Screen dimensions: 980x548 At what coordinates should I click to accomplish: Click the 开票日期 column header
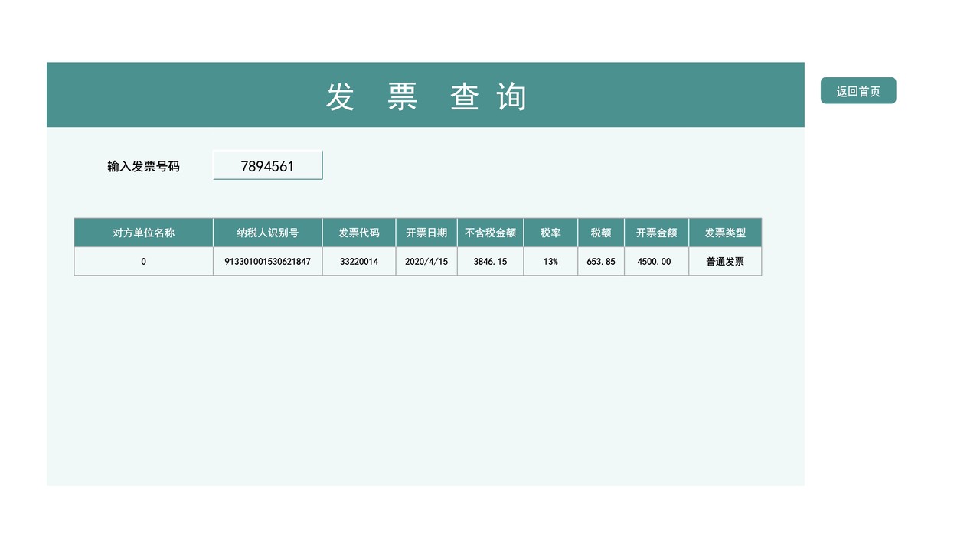426,233
